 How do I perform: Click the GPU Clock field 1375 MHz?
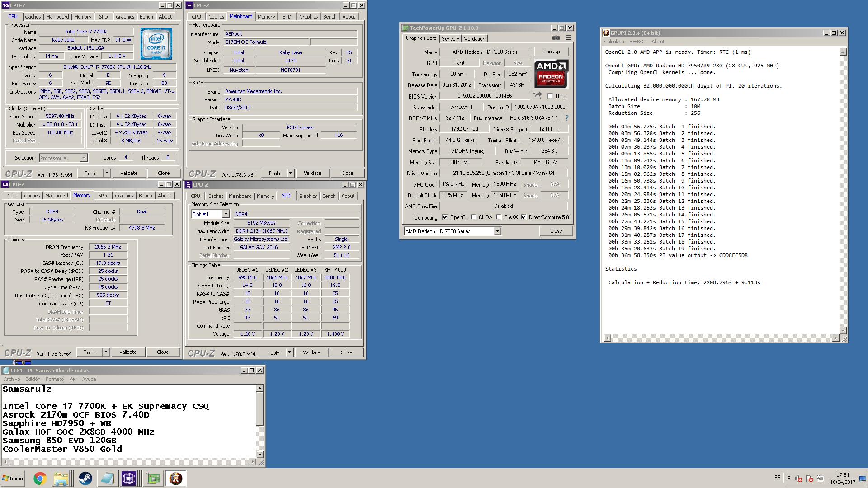pyautogui.click(x=453, y=184)
